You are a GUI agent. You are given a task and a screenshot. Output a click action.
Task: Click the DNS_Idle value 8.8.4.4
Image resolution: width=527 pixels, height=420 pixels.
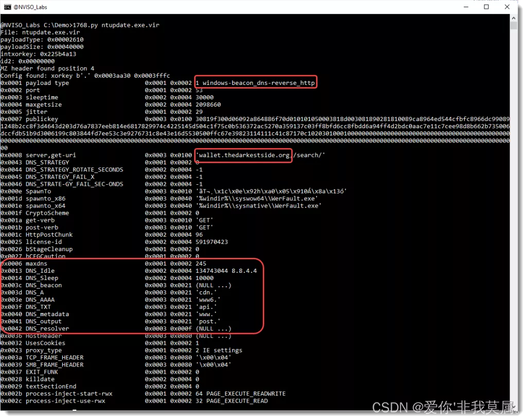coord(244,271)
